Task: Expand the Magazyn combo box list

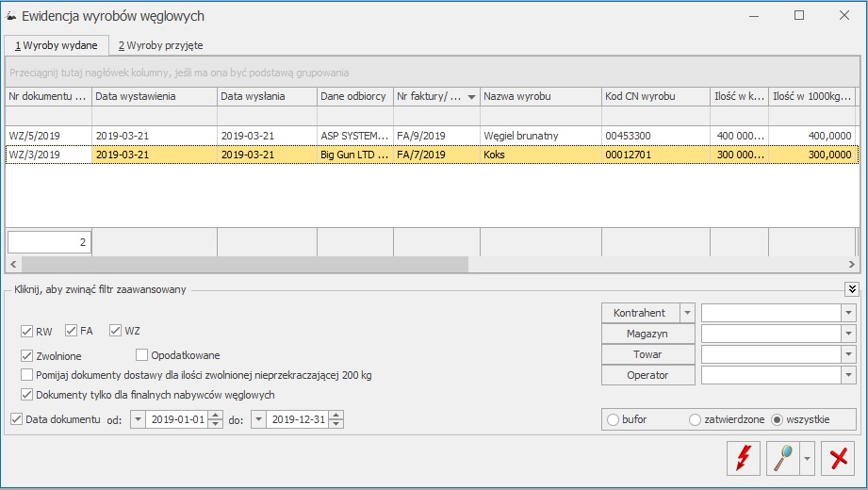Action: pyautogui.click(x=848, y=334)
